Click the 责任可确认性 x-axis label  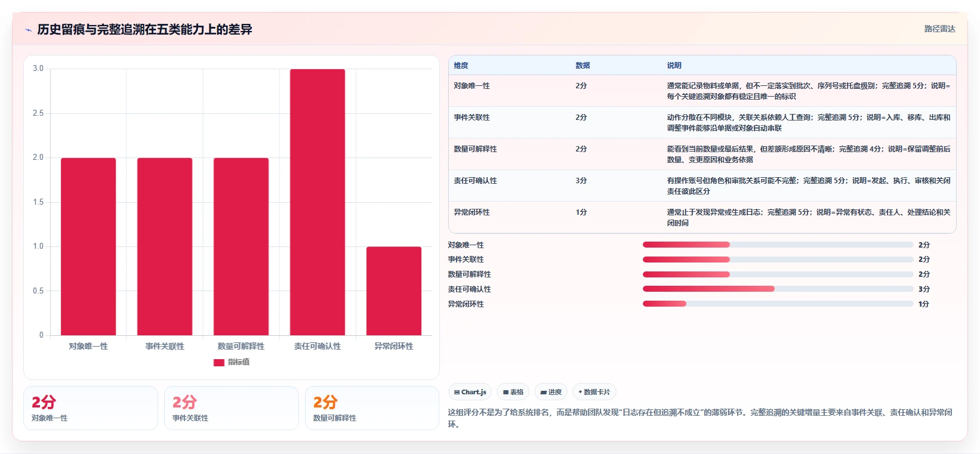pos(318,346)
